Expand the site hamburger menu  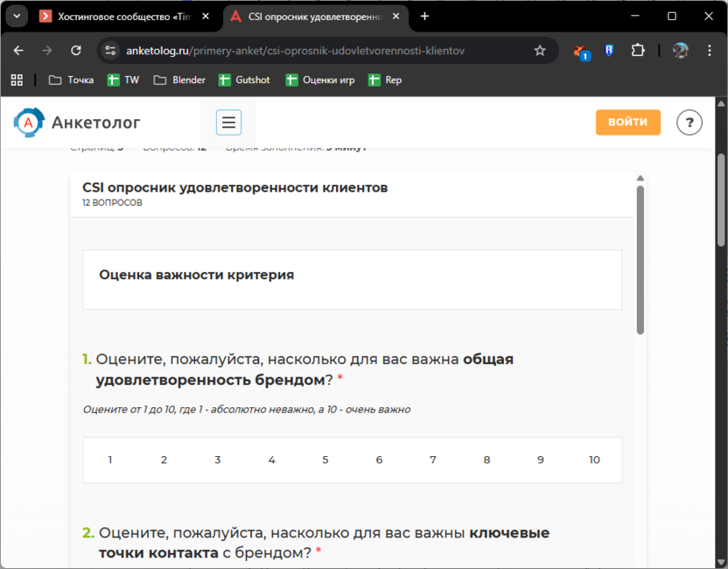(228, 123)
